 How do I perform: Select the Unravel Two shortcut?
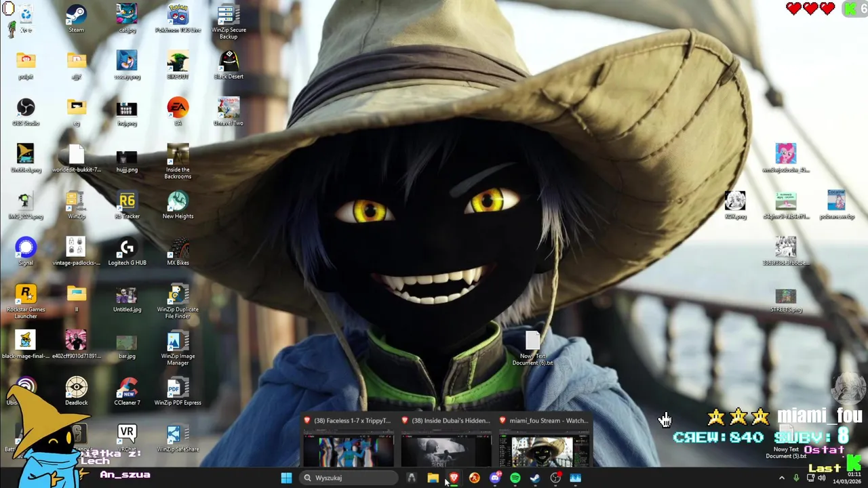tap(229, 112)
